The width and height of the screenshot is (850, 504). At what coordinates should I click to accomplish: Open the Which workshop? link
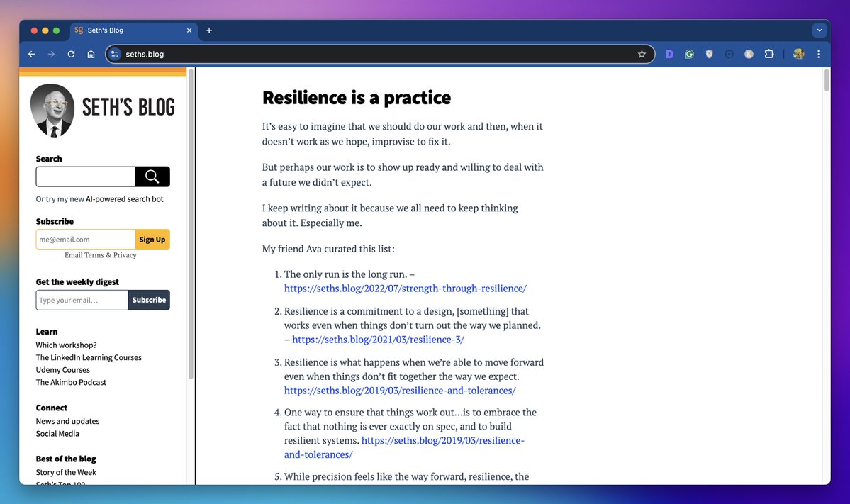tap(66, 345)
